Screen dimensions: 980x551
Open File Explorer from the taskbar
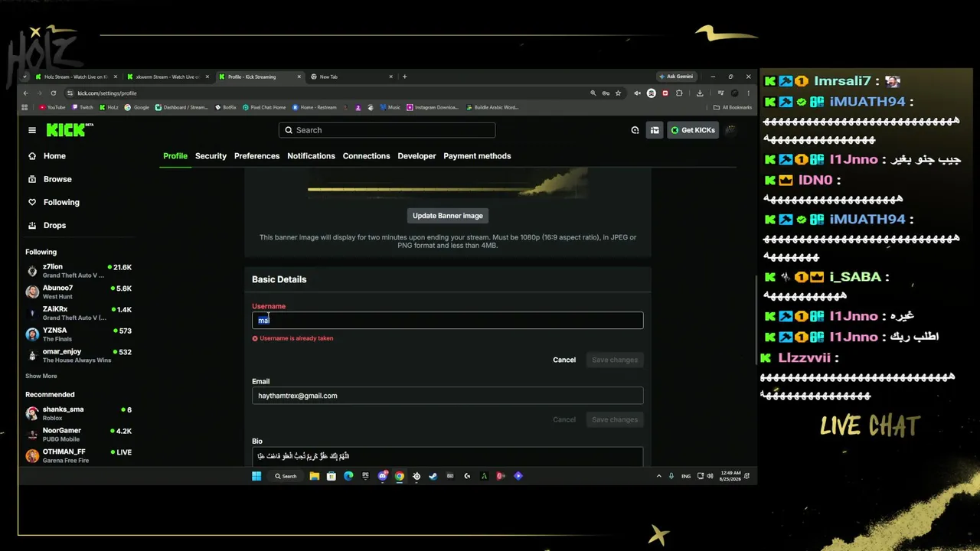click(314, 476)
